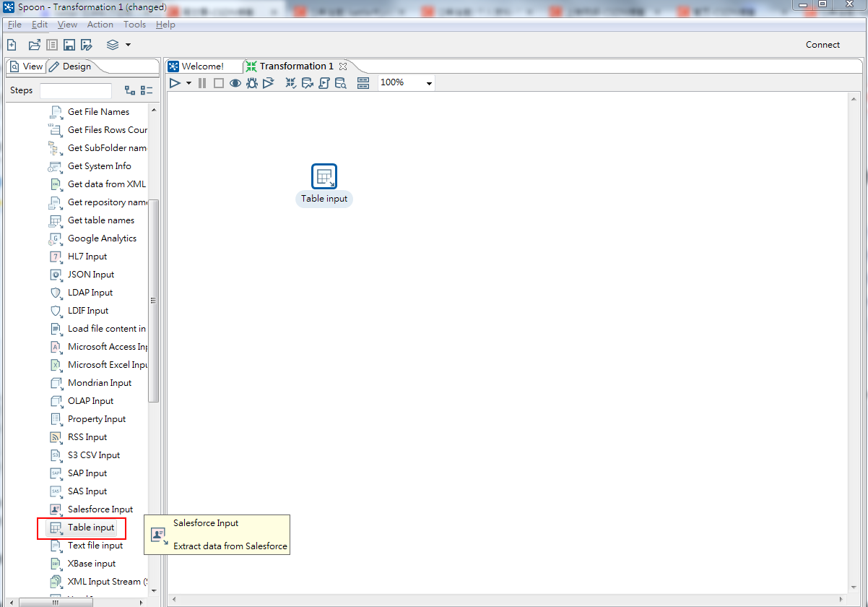Create a new file with the new-file icon

12,44
